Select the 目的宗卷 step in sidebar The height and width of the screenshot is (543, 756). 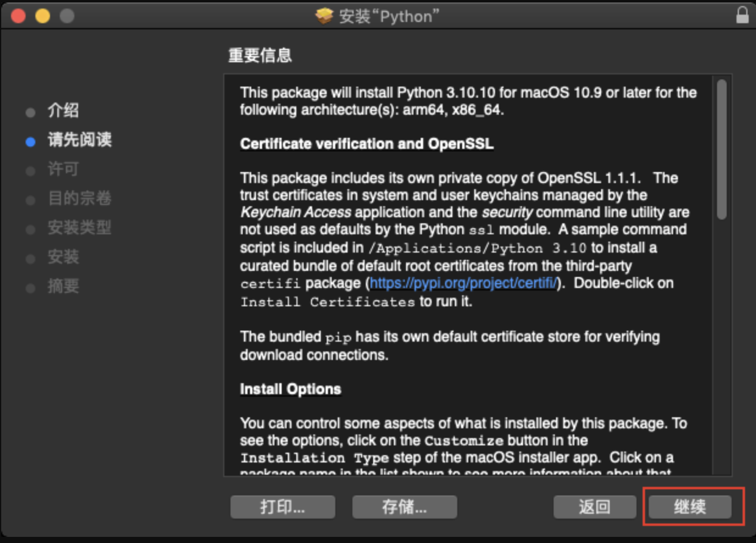click(x=80, y=199)
